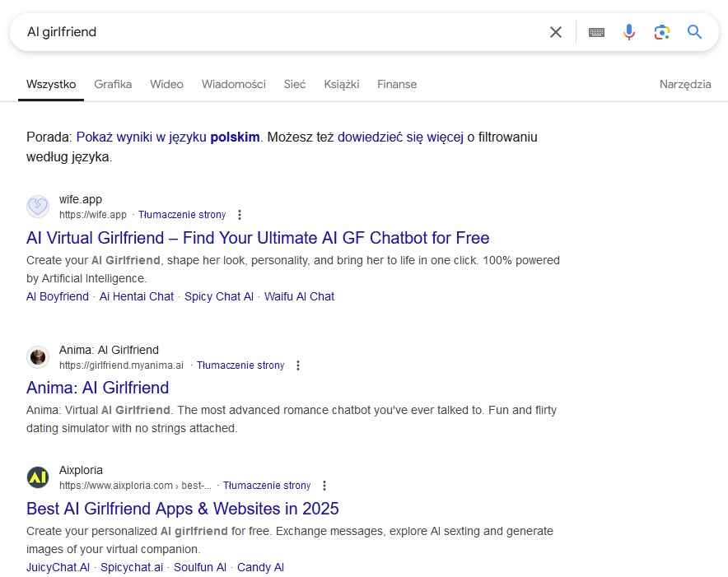Screen dimensions: 728x577
Task: Click Tłumaczenie strony for girlfriend.myanima.ai
Action: (x=240, y=365)
